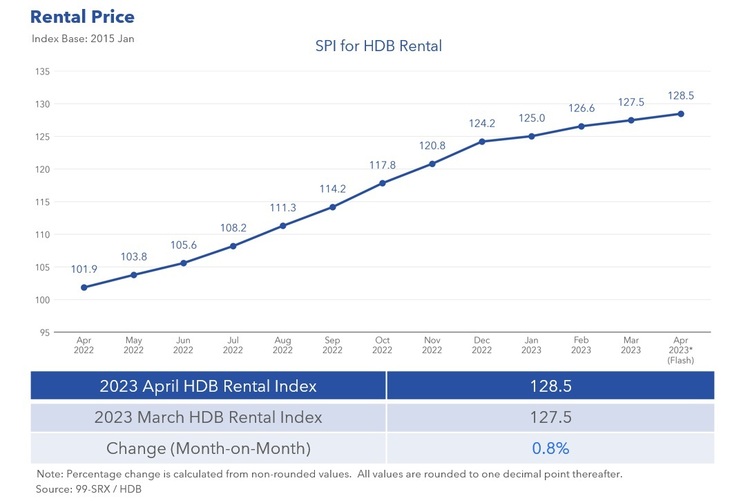Click the '128.5' data label above the line

point(681,96)
